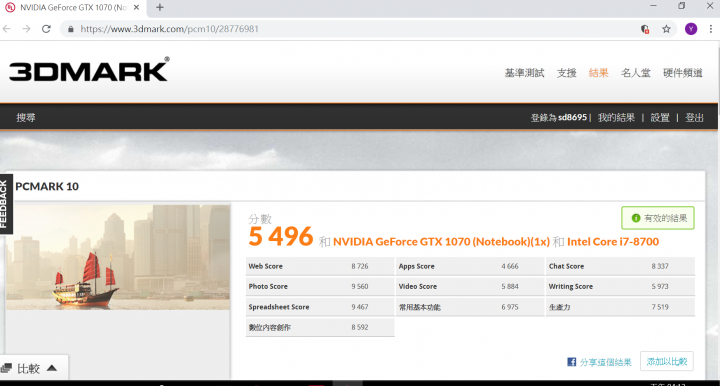Click NVIDIA GeForce GTX 1070 (Notebook) link
Image resolution: width=720 pixels, height=386 pixels.
(441, 242)
